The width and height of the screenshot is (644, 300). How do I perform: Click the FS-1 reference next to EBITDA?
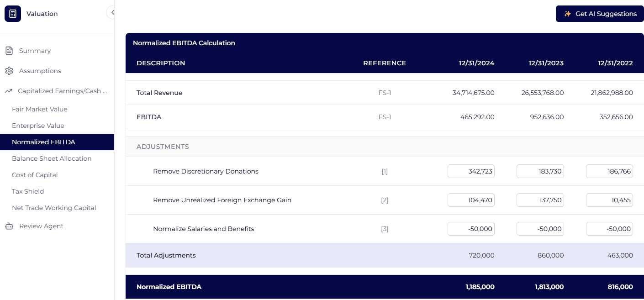[x=385, y=117]
